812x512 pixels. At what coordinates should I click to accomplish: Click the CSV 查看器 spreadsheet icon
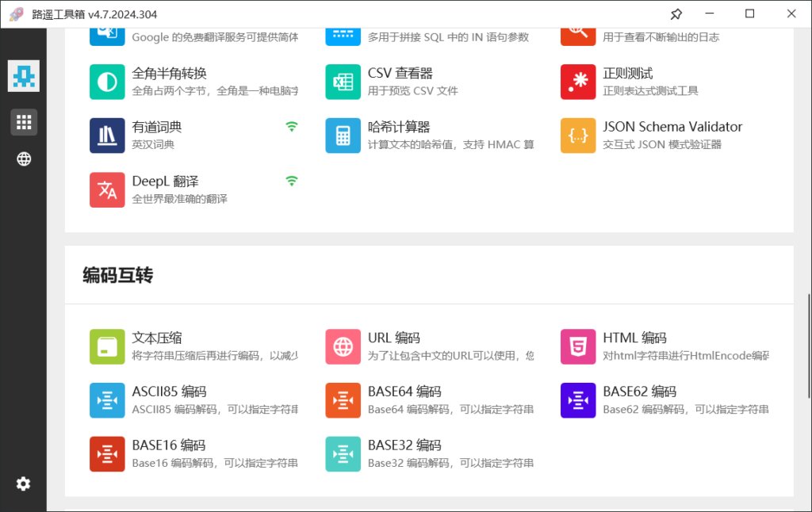point(343,82)
